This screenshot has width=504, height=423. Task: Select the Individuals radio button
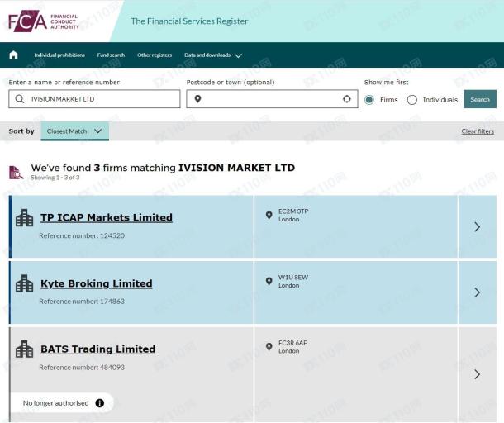412,100
